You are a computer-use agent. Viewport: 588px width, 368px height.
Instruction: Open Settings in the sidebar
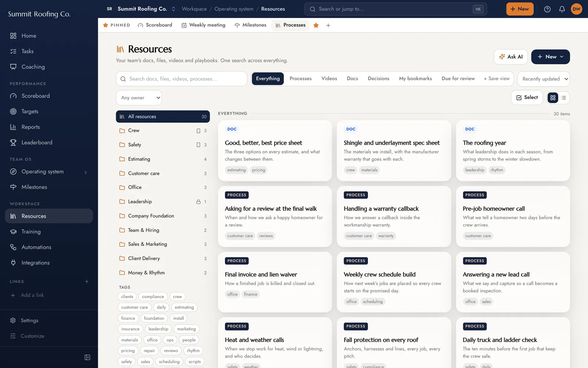coord(49,321)
